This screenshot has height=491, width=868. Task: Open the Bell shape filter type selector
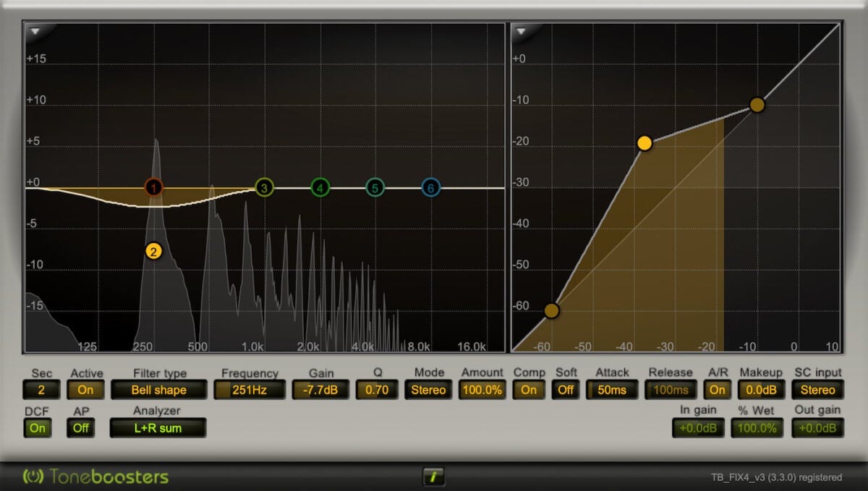(158, 390)
